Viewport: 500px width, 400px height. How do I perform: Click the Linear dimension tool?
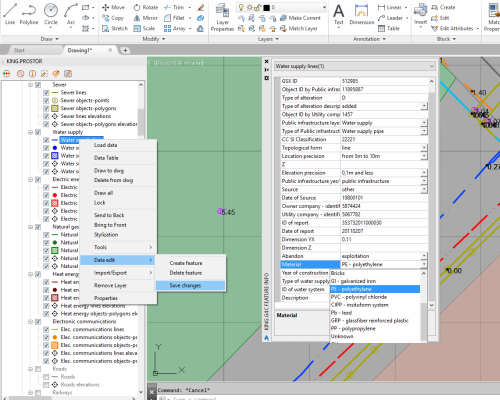tap(390, 7)
